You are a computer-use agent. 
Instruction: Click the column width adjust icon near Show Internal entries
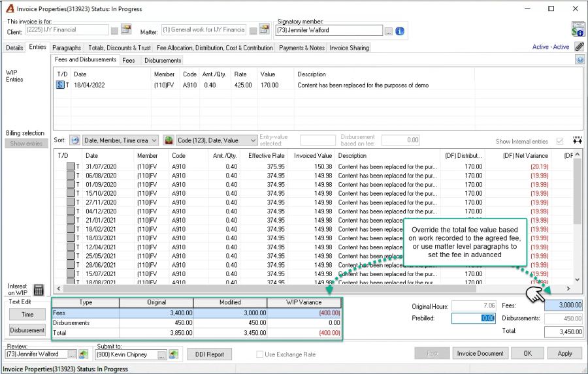[x=577, y=140]
